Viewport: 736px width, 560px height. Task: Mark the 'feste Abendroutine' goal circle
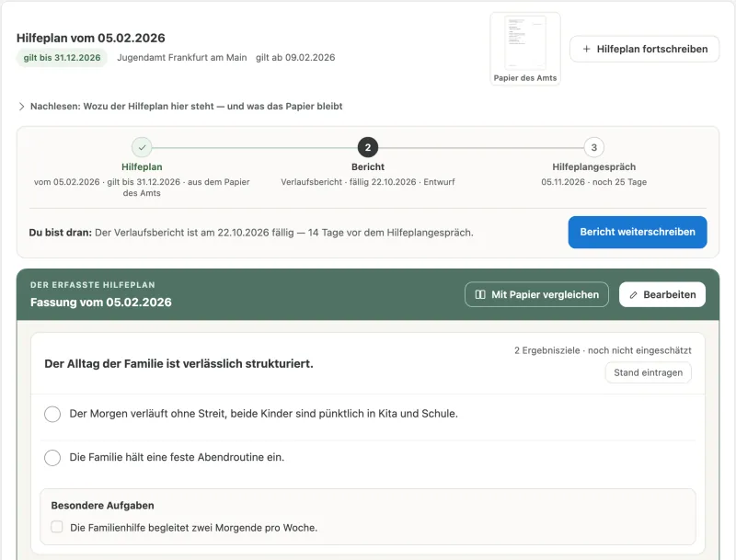52,458
